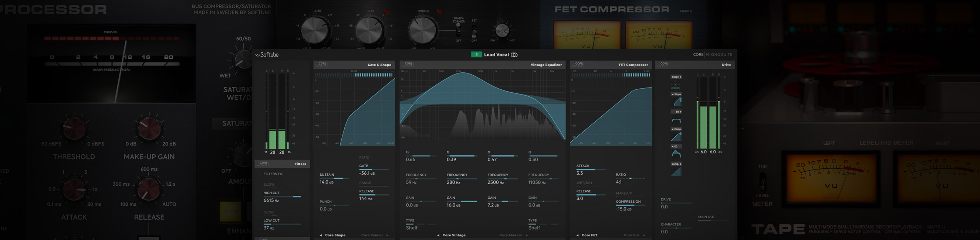Select the upper EQ curve icon in signal chain
This screenshot has width=980, height=240.
pos(676,121)
